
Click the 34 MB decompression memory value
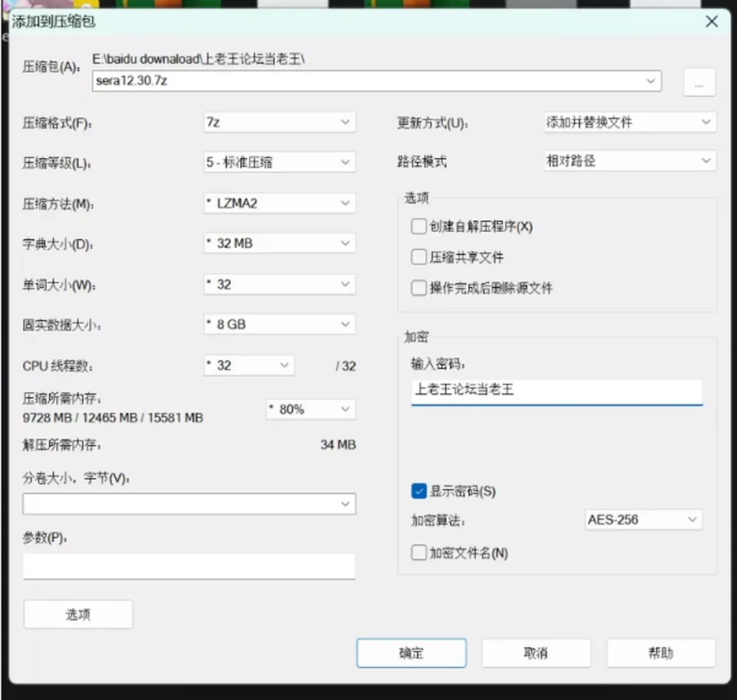coord(338,444)
